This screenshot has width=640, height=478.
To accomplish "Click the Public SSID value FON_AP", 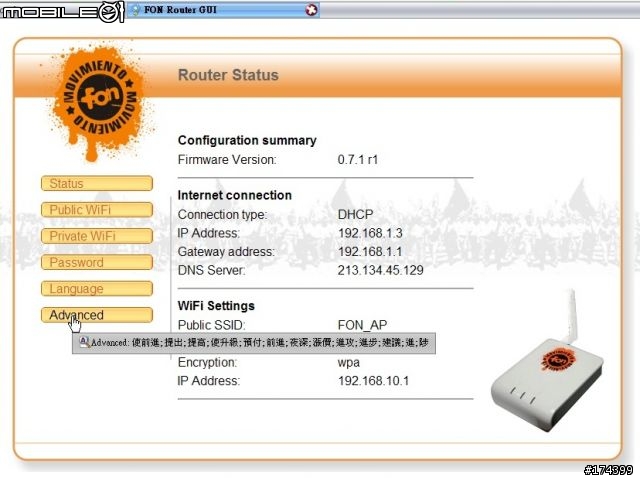I will pos(362,325).
